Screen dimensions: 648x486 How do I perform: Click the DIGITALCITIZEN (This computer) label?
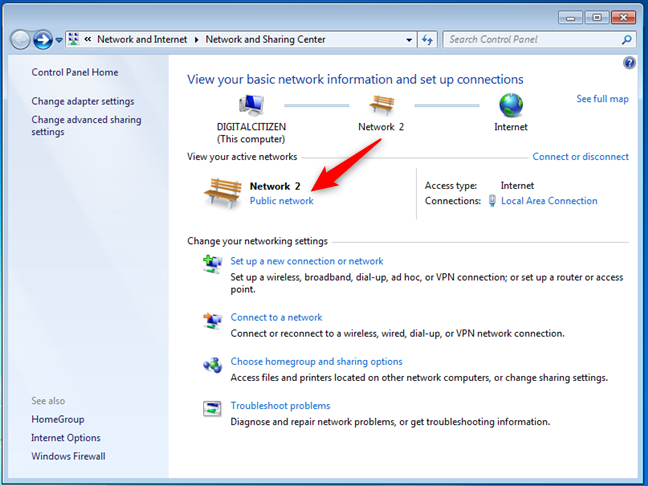251,133
